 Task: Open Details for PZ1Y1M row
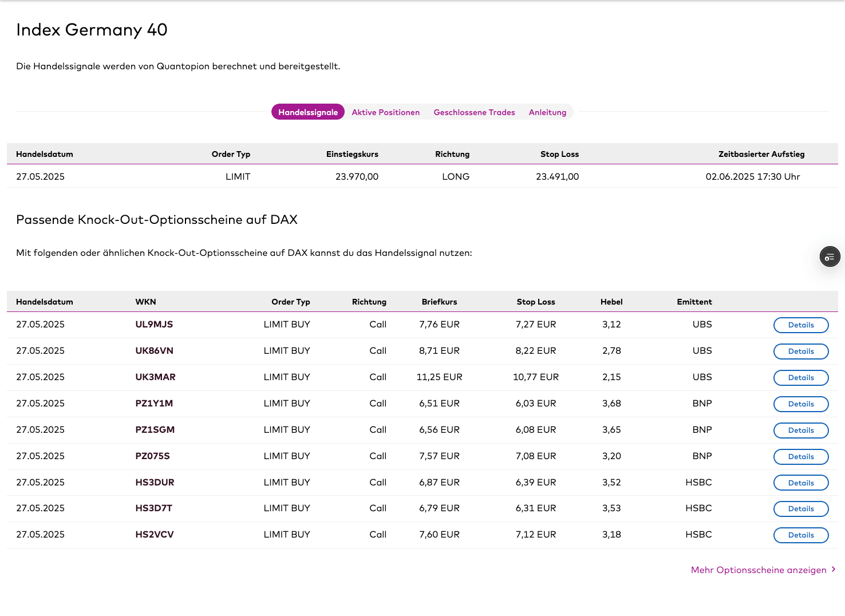tap(801, 404)
